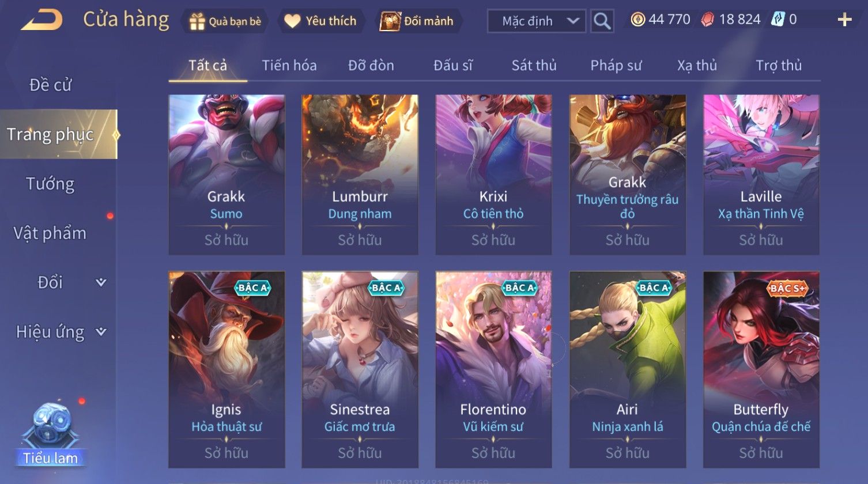Viewport: 868px width, 484px height.
Task: Open Tướng in the sidebar
Action: coord(50,184)
